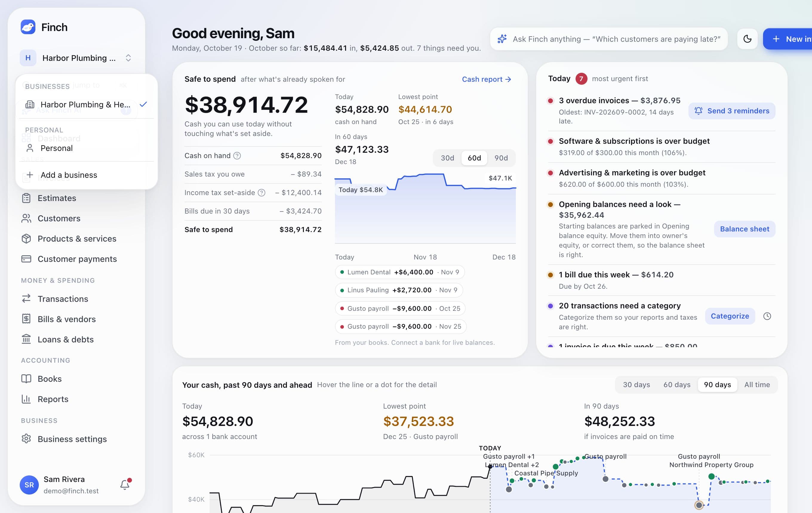Open Products & services page

coord(76,239)
